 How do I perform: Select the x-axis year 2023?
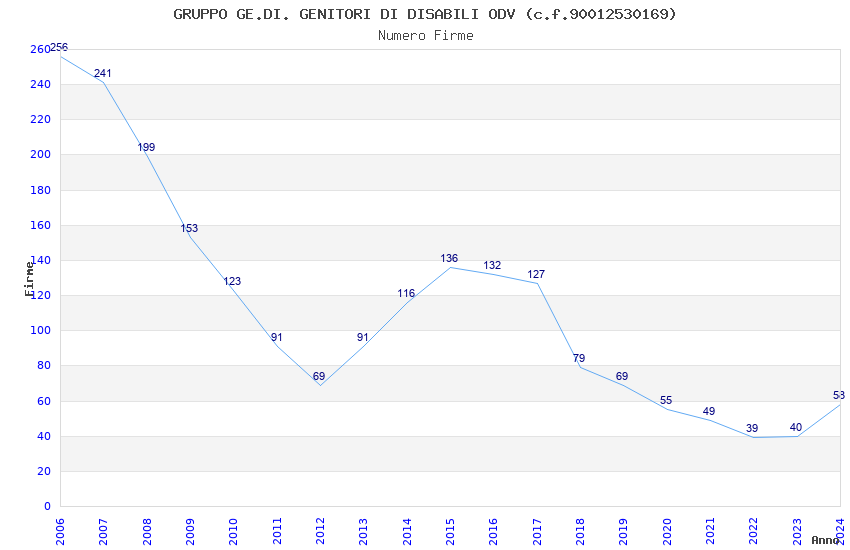click(797, 532)
